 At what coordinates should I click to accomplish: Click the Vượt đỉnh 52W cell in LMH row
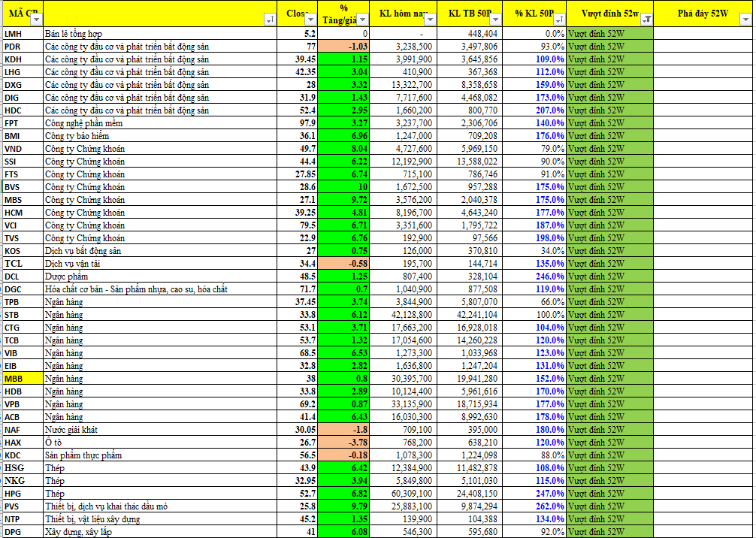[609, 34]
